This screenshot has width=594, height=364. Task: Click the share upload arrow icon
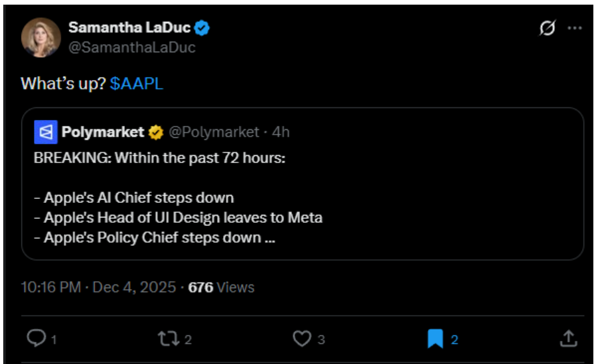568,339
